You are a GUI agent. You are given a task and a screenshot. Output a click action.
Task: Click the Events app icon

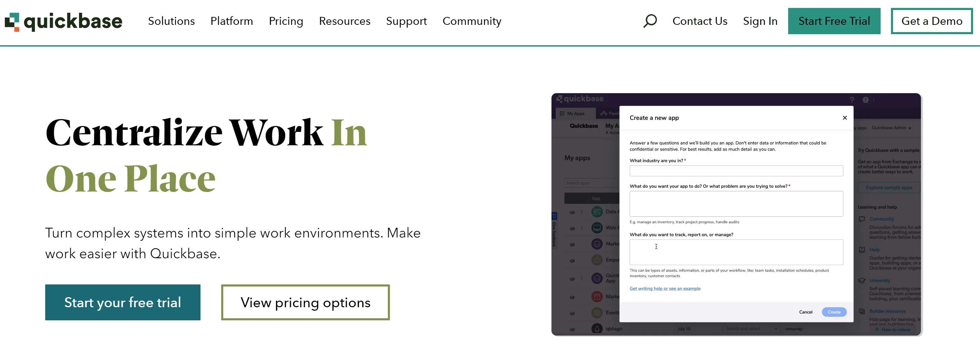[x=597, y=312]
